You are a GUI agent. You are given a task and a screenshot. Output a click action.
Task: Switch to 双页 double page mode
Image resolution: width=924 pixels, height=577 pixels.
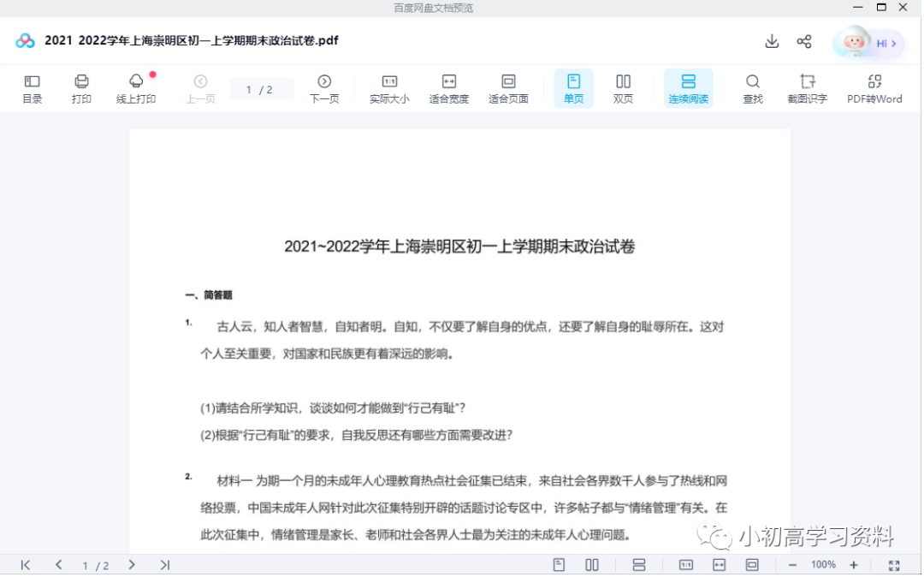click(623, 89)
